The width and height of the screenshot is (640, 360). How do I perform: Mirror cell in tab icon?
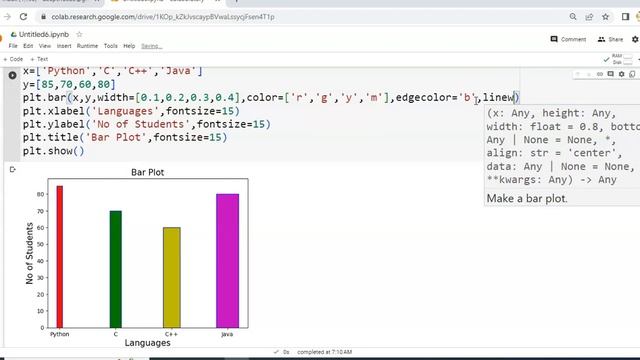pyautogui.click(x=632, y=74)
